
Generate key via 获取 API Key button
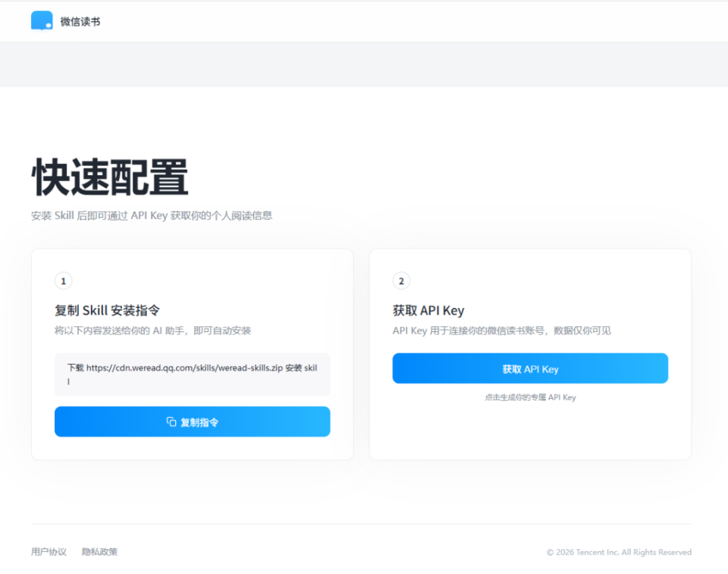click(530, 369)
